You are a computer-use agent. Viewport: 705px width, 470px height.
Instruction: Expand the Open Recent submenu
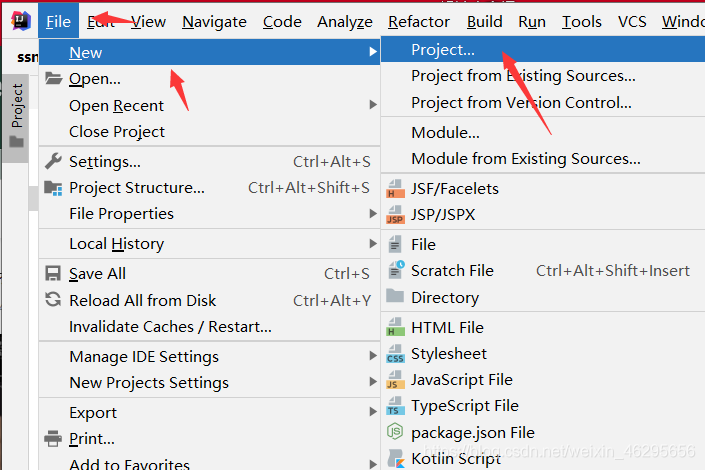point(373,105)
